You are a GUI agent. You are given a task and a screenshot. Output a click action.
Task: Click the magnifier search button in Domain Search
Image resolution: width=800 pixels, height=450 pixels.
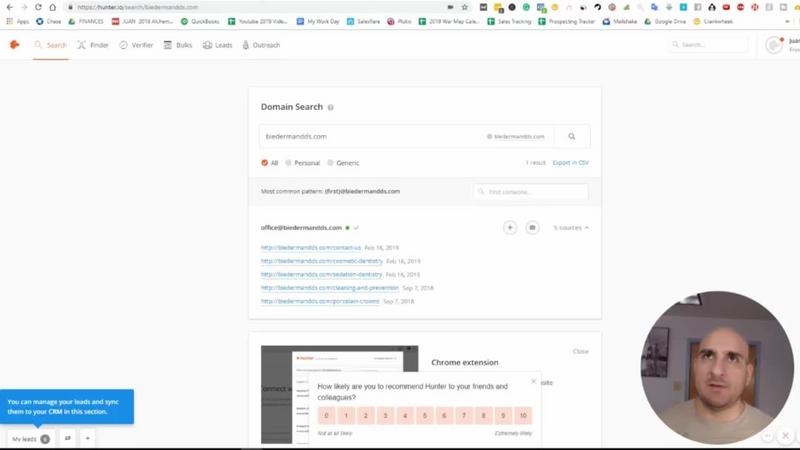tap(571, 136)
